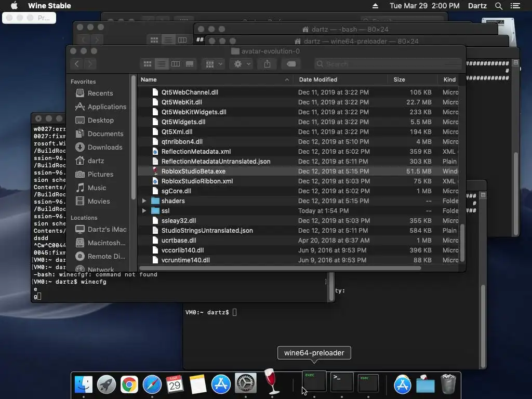The width and height of the screenshot is (532, 399).
Task: Switch Finder to icon view
Action: tap(147, 64)
